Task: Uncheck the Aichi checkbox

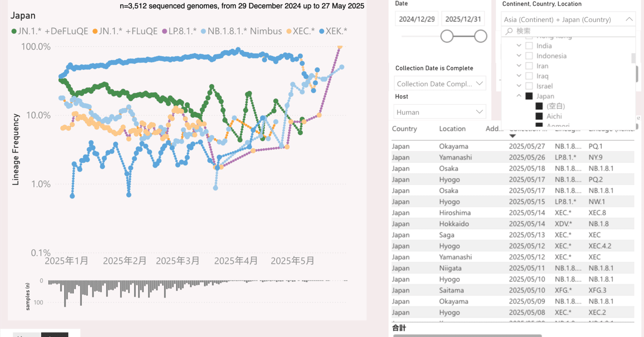Action: coord(539,116)
